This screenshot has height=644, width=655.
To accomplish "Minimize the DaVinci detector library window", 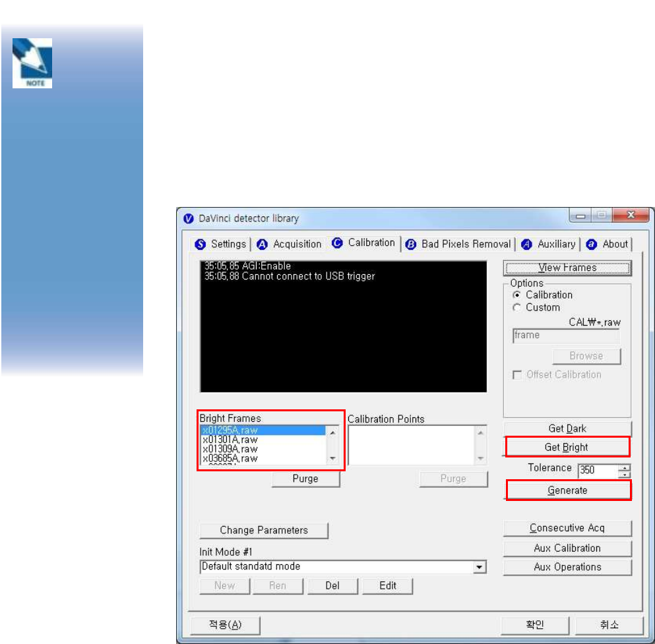I will tap(580, 216).
